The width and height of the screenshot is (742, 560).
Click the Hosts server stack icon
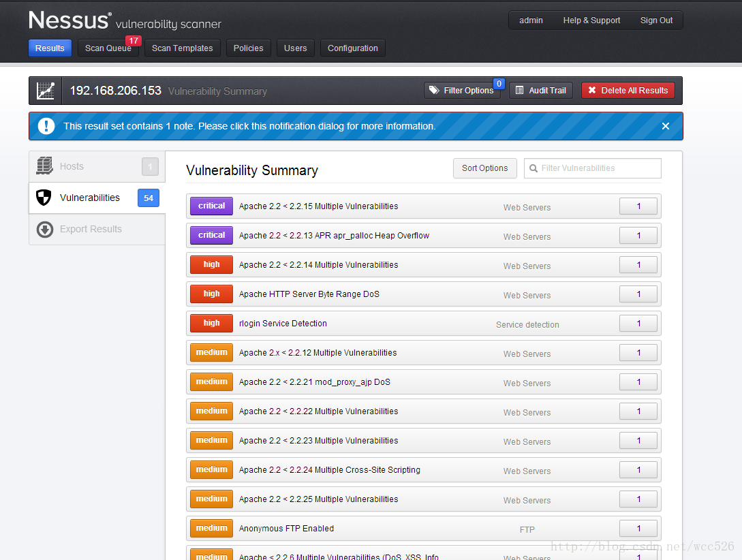45,166
